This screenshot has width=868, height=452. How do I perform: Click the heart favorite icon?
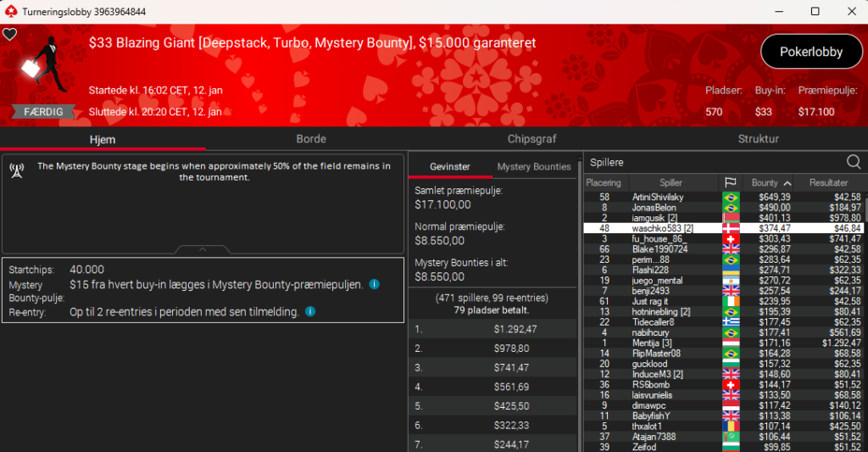click(9, 35)
